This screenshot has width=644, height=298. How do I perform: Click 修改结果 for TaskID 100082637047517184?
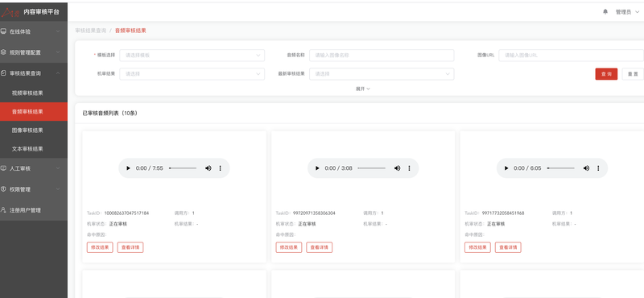point(100,247)
